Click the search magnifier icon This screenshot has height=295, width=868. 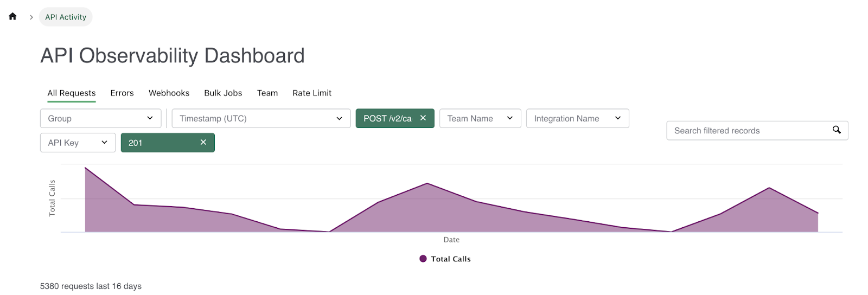click(837, 130)
